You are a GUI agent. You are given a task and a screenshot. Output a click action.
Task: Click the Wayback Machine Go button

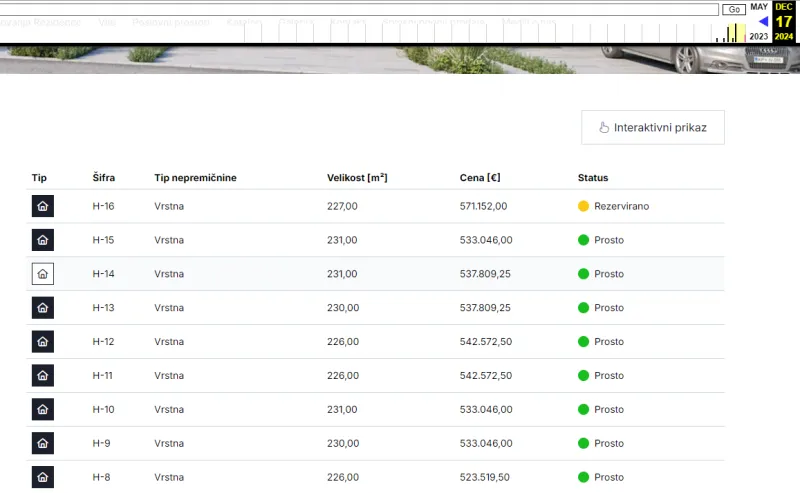[734, 9]
